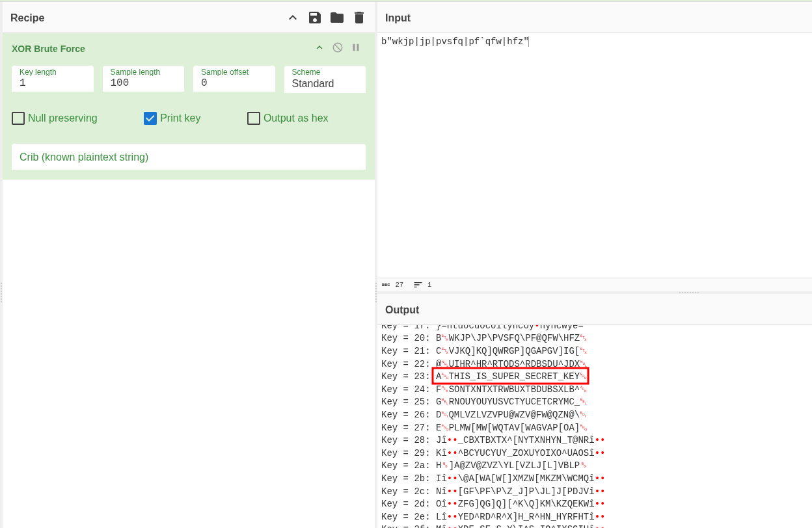Select the Key = 25 output line
This screenshot has height=528, width=812.
pyautogui.click(x=484, y=401)
